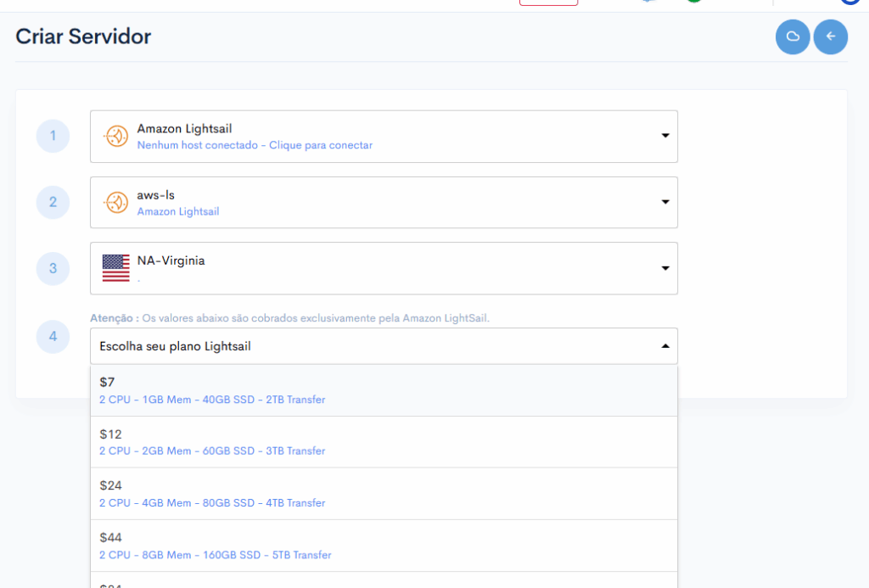869x588 pixels.
Task: Click the cloud icon button
Action: point(793,36)
